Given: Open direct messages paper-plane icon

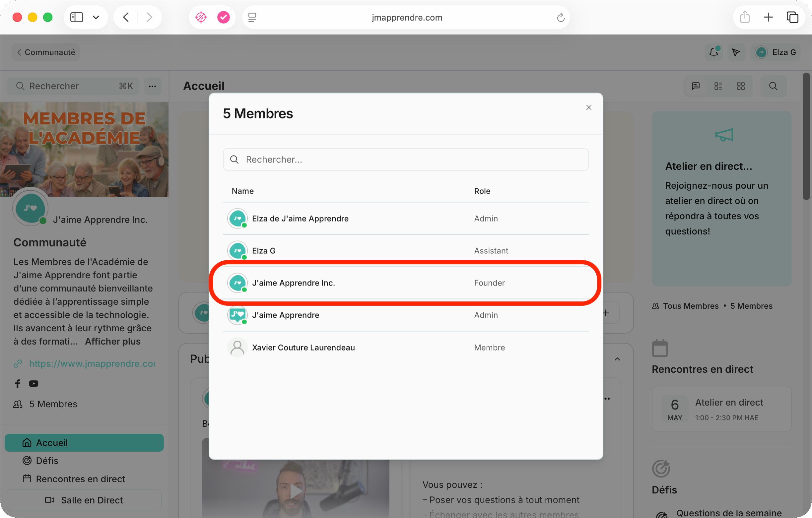Looking at the screenshot, I should coord(736,52).
